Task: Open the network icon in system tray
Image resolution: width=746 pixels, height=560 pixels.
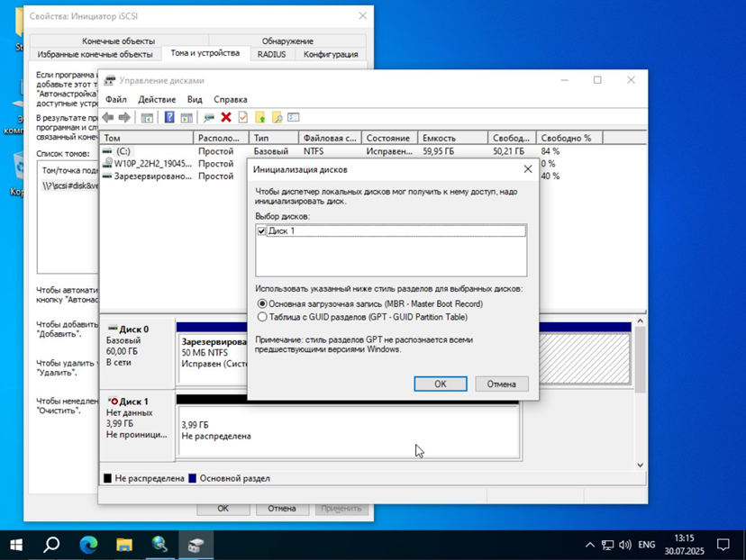Action: point(607,545)
